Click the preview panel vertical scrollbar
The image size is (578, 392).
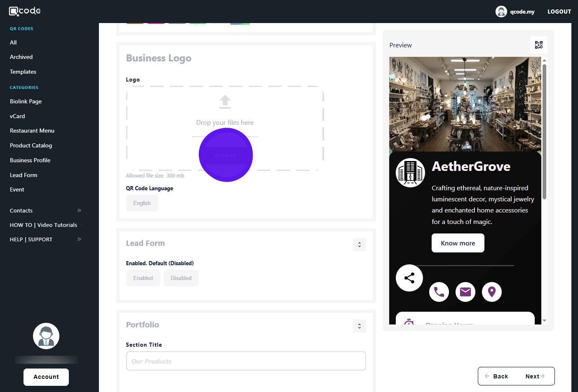pyautogui.click(x=544, y=132)
